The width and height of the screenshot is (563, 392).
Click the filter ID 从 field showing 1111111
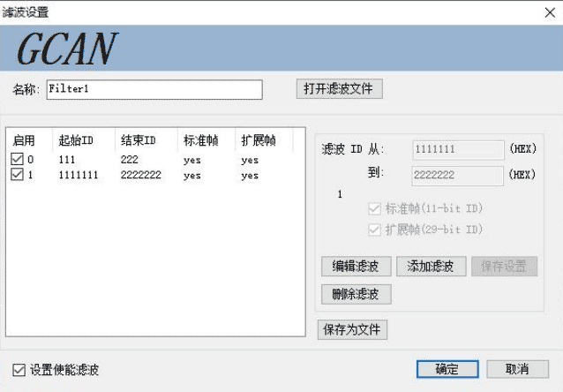(458, 149)
